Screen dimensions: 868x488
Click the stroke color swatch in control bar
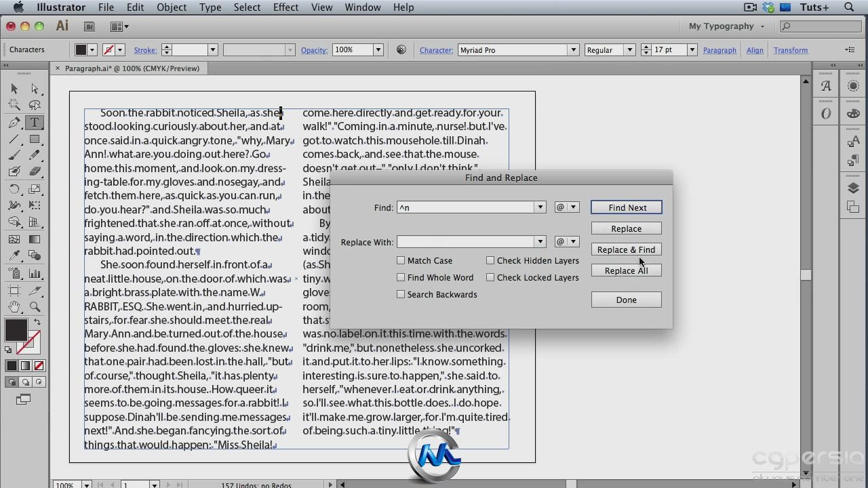coord(108,50)
